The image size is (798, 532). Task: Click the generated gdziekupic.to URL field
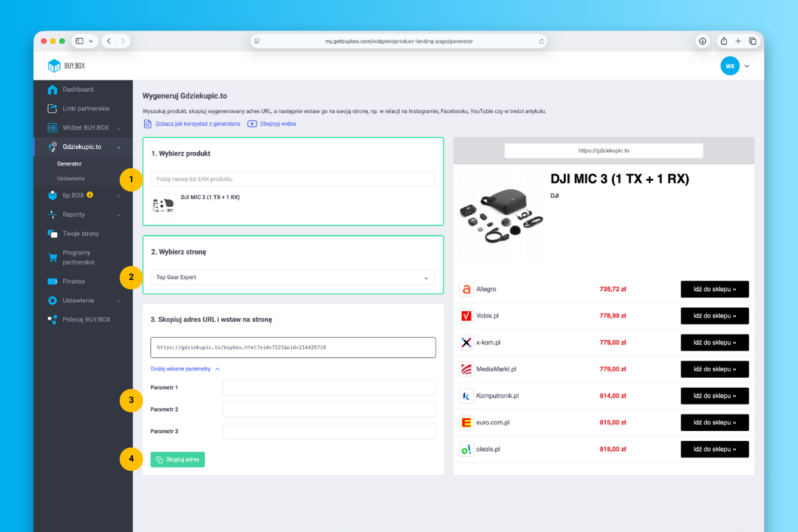pyautogui.click(x=293, y=347)
